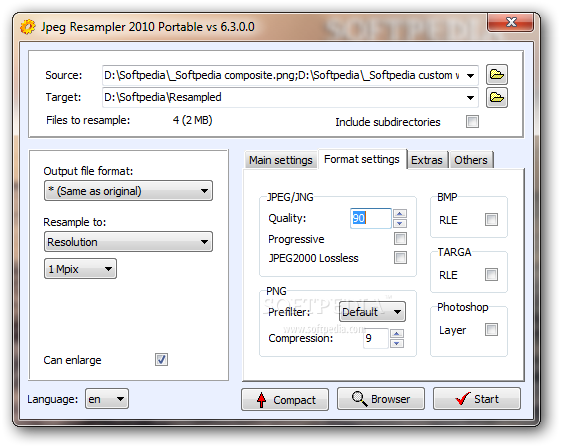Decrease JPEG Quality with down arrow

pyautogui.click(x=400, y=223)
